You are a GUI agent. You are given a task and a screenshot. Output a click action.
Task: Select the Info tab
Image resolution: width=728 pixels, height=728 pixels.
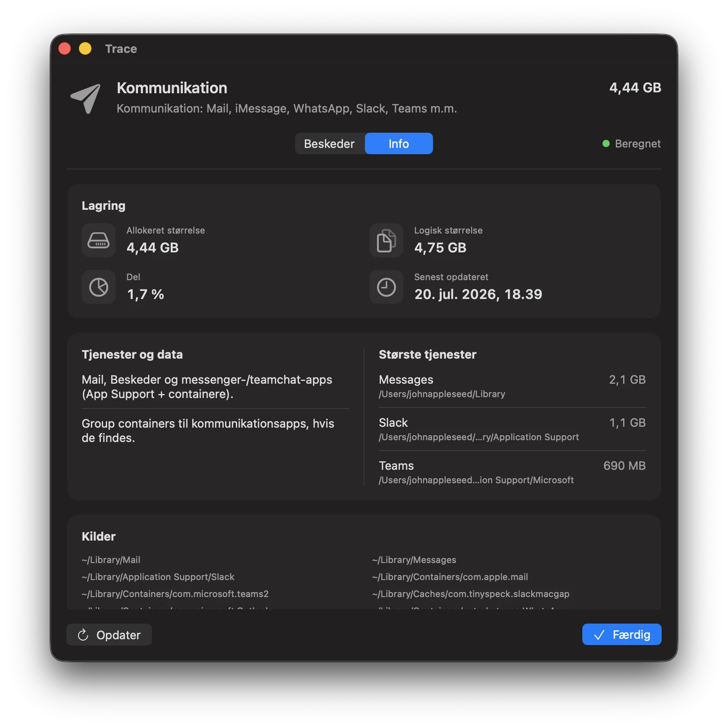point(399,143)
